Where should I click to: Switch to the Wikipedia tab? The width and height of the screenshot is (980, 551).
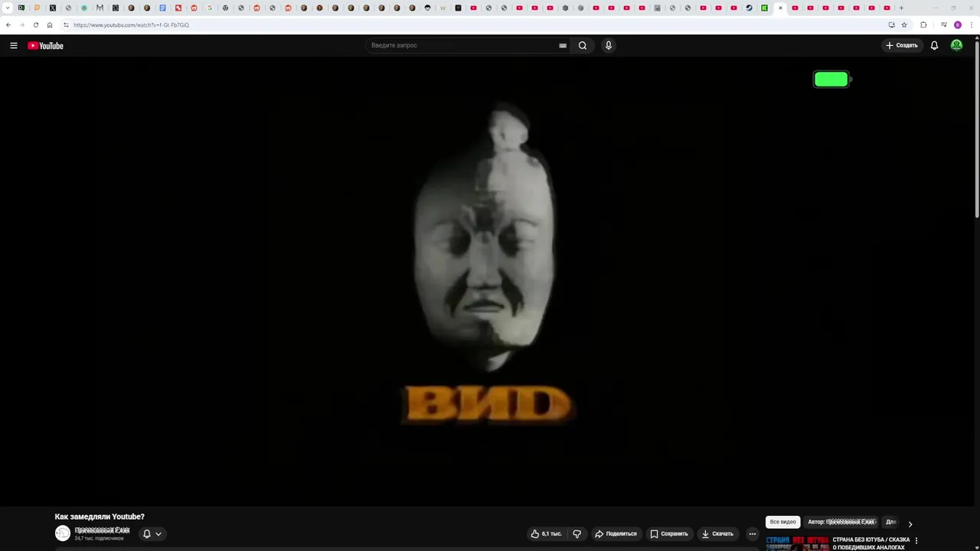[x=443, y=8]
